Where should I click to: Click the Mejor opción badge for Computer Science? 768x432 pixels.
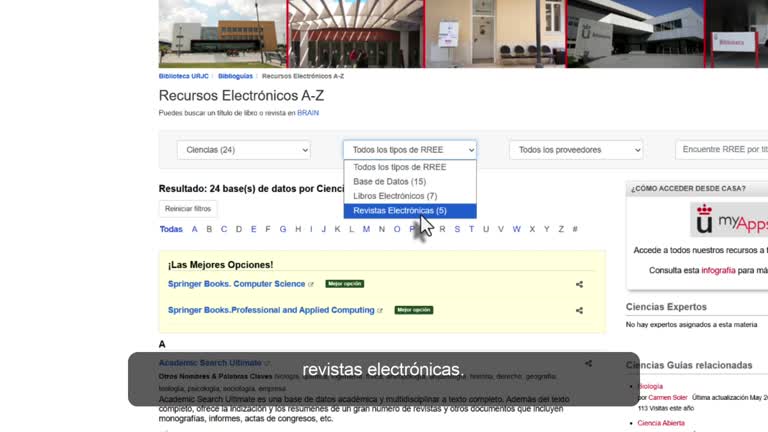coord(345,284)
